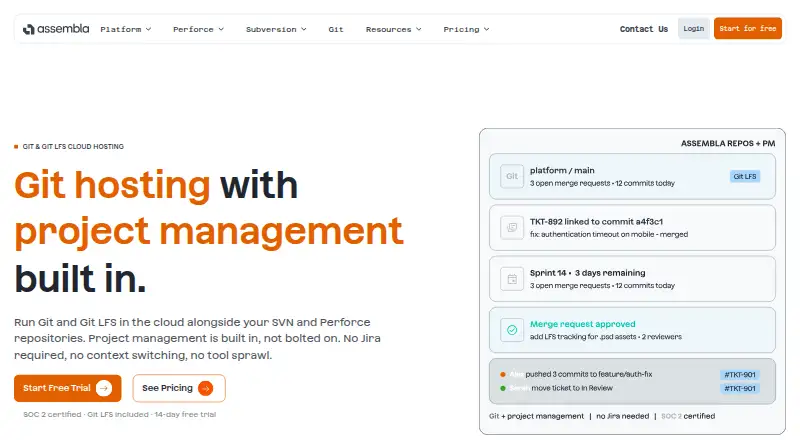
Task: Expand the Subversion dropdown chevron
Action: point(304,29)
